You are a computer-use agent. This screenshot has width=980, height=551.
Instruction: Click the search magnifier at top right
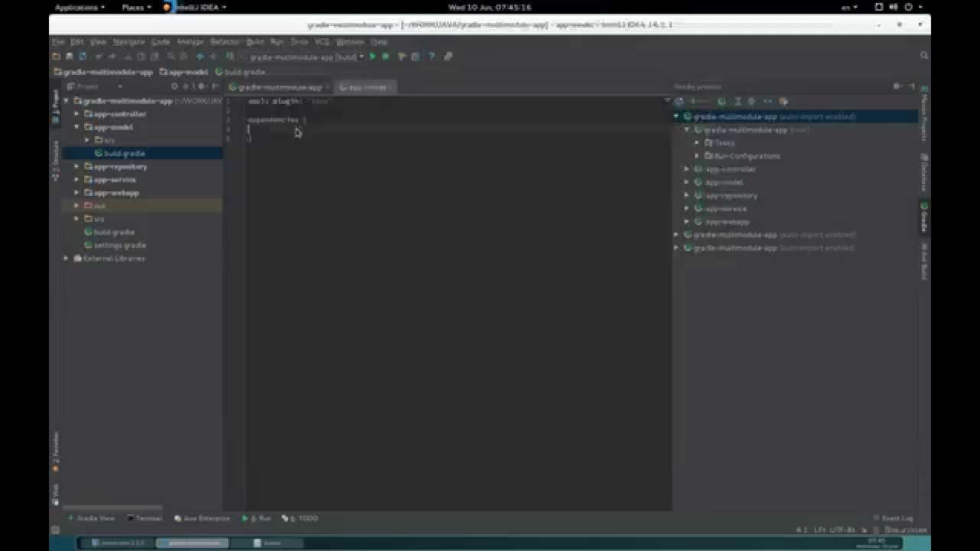click(924, 56)
